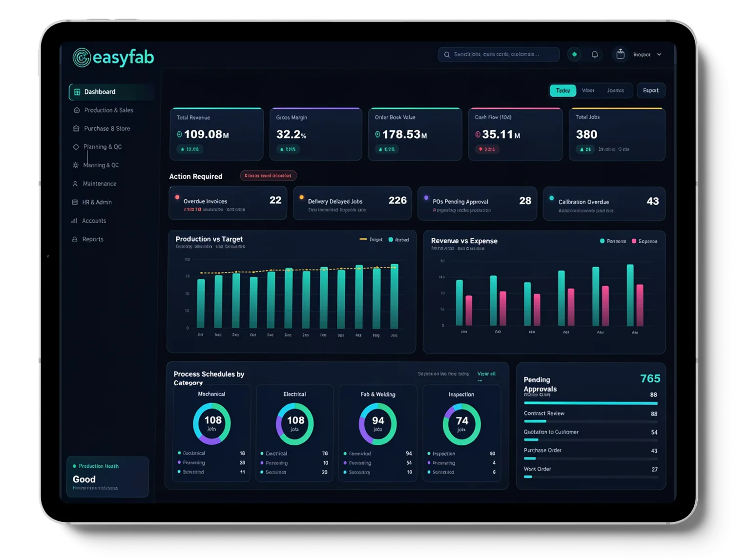Click the Planning & QC diamond icon
750x560 pixels.
point(76,146)
